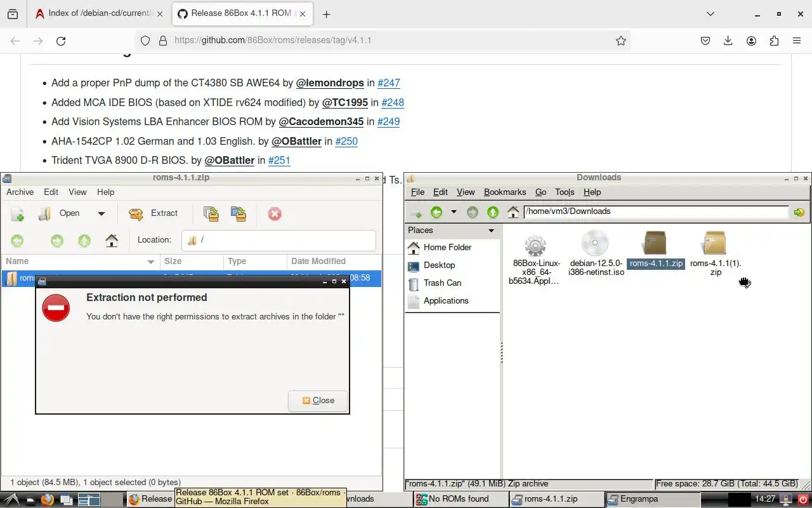This screenshot has height=508, width=812.
Task: Open the @TC1995 user link
Action: 345,102
